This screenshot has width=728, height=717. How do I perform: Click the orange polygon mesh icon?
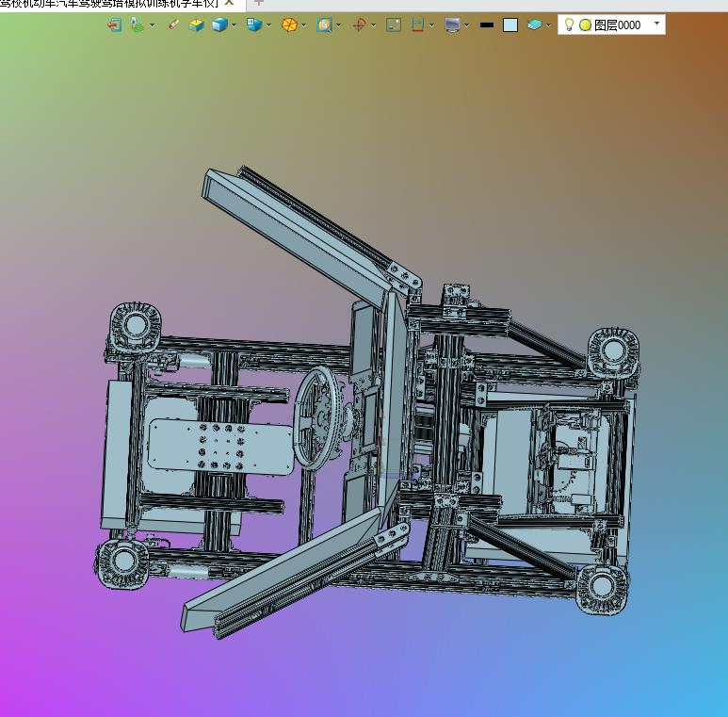pyautogui.click(x=289, y=24)
